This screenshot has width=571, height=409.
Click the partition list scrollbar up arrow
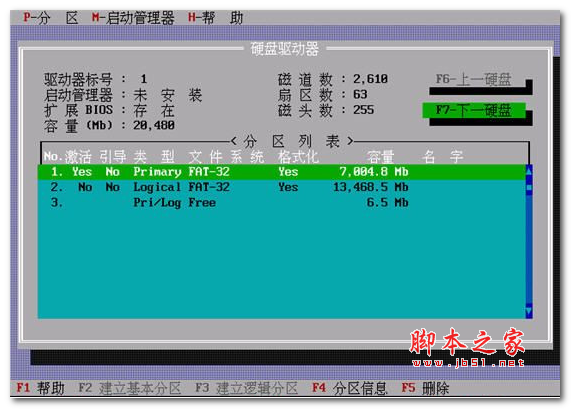[x=529, y=170]
